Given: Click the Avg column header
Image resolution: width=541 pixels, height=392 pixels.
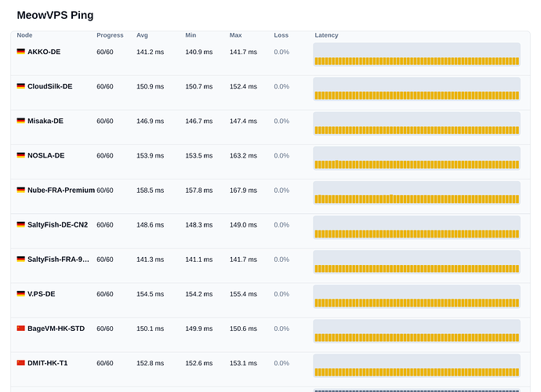Looking at the screenshot, I should coord(142,35).
